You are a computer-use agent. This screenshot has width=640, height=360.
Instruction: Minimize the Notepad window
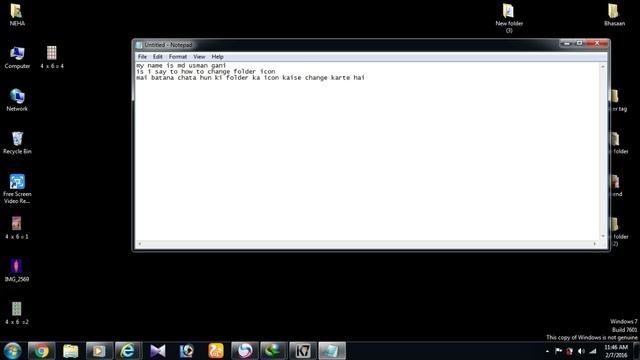tap(566, 43)
